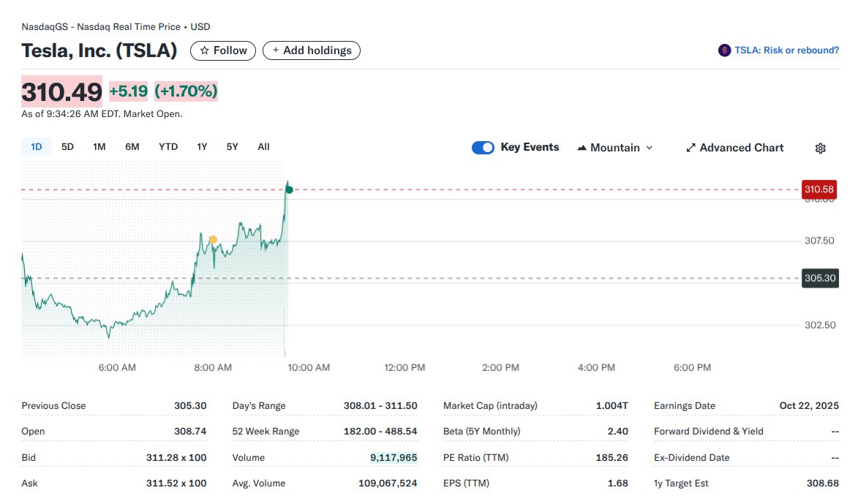Viewport: 858px width, 504px height.
Task: Click the 10:00 AM axis label
Action: 309,368
